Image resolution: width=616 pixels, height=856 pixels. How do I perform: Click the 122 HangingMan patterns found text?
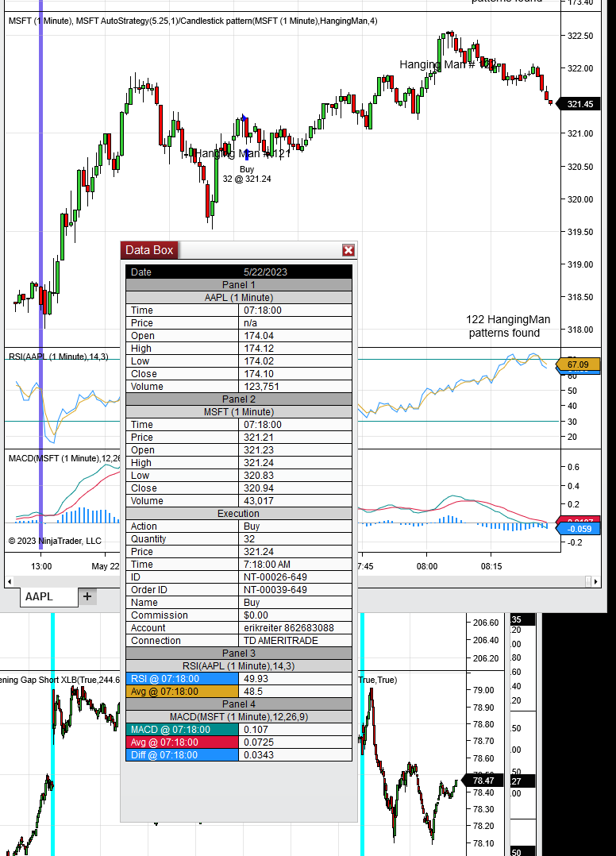507,326
